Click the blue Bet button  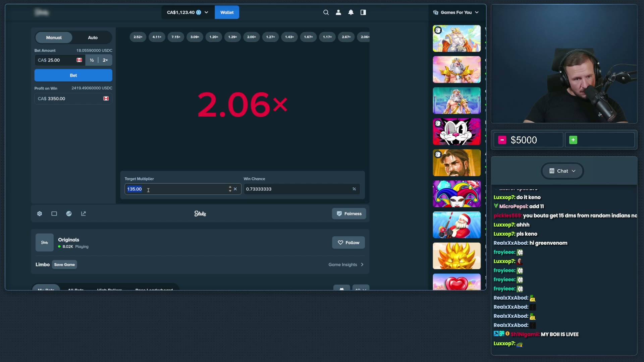(73, 75)
